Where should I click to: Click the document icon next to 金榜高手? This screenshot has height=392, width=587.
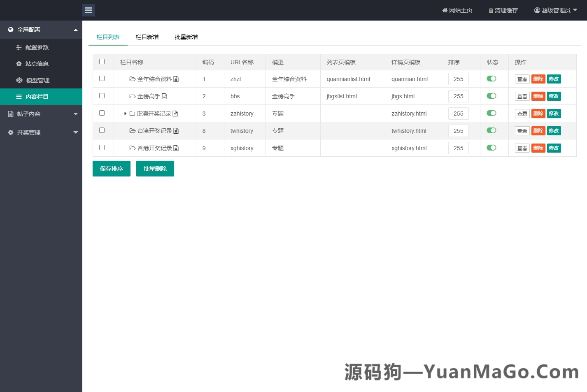[x=165, y=96]
